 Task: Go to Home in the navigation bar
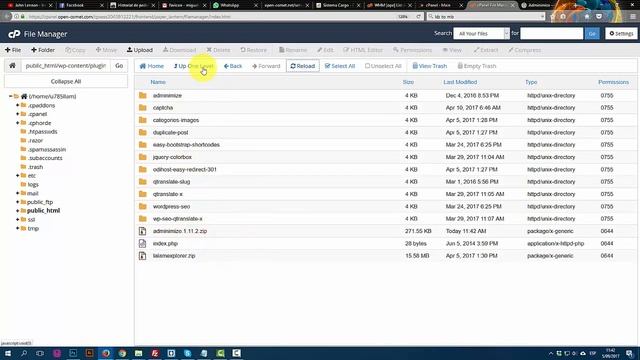[x=151, y=66]
